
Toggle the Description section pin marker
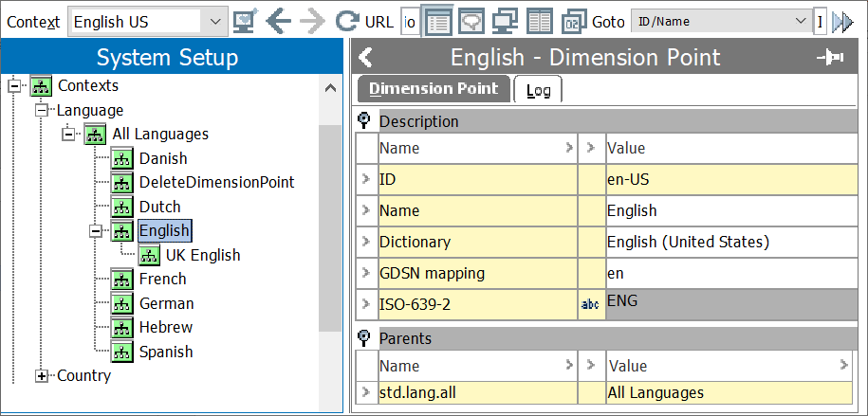point(364,120)
